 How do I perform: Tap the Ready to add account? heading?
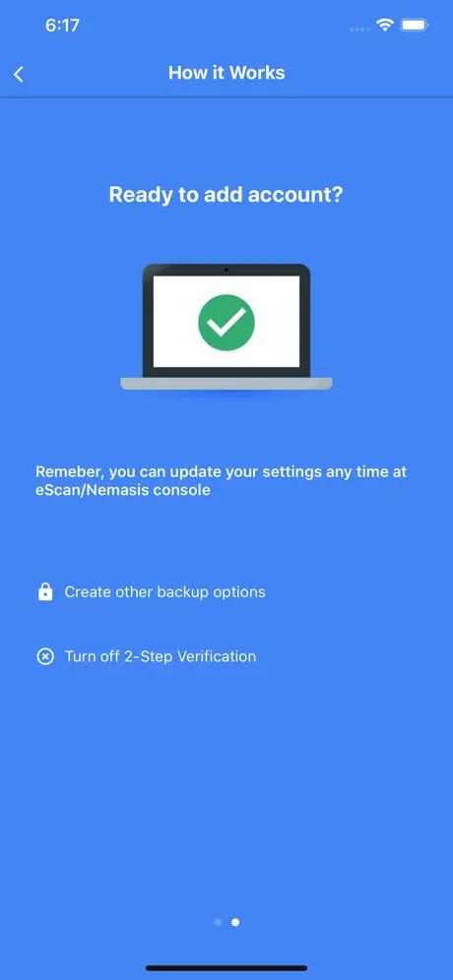coord(226,195)
